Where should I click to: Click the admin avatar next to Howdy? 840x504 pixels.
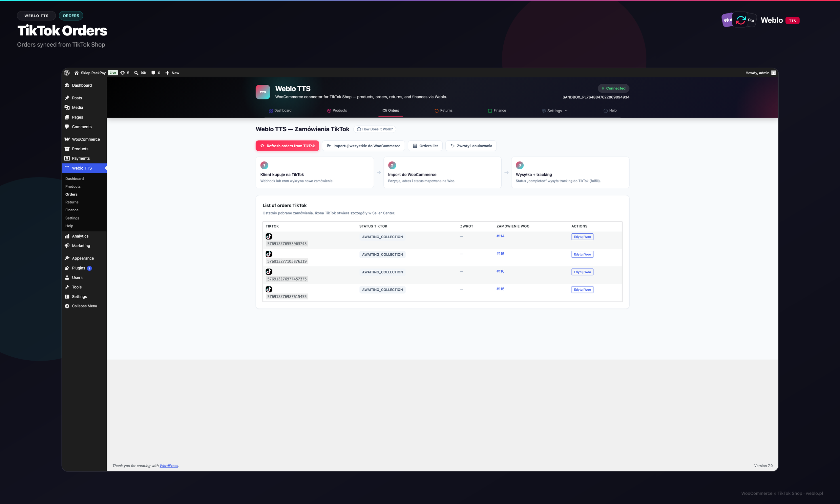(x=773, y=73)
